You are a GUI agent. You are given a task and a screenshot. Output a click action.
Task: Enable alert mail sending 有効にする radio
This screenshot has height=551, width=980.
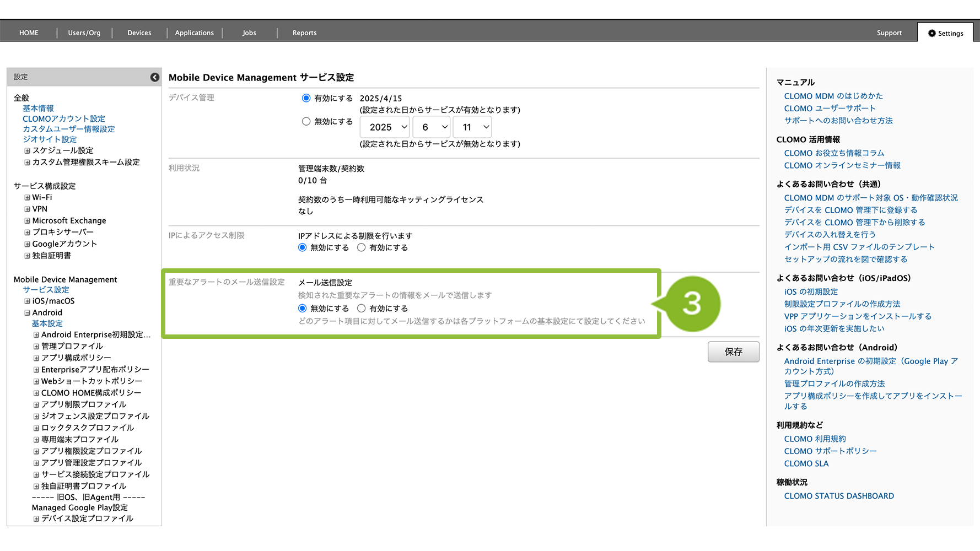point(361,309)
